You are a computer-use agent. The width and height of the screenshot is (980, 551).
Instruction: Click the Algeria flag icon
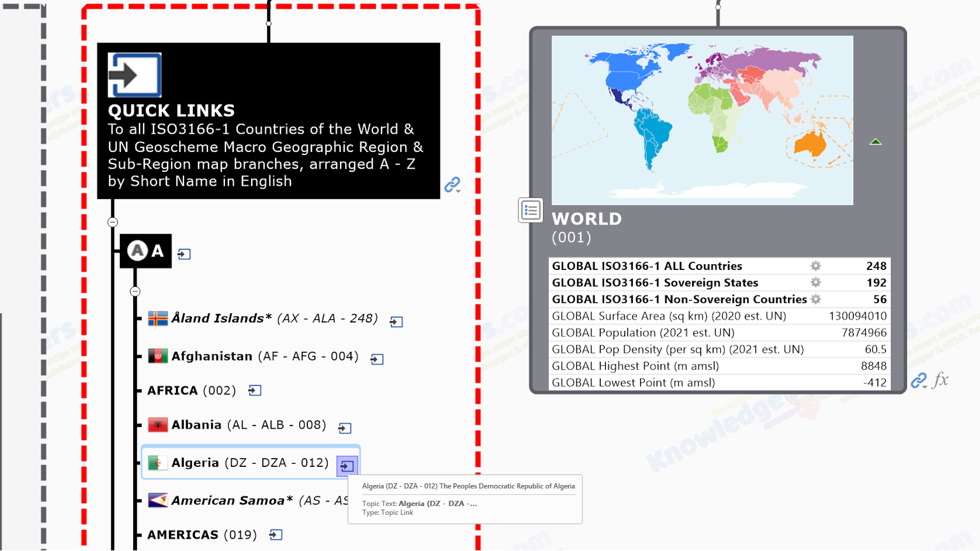click(x=158, y=463)
